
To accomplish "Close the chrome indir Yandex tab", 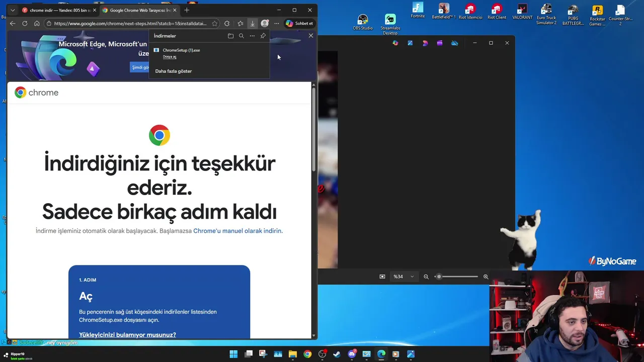I will click(x=94, y=10).
